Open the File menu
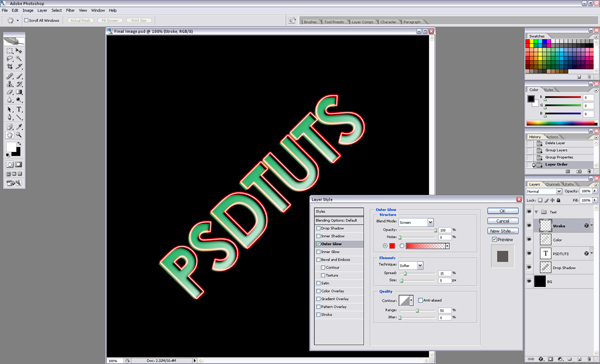The height and width of the screenshot is (364, 600). pyautogui.click(x=5, y=10)
